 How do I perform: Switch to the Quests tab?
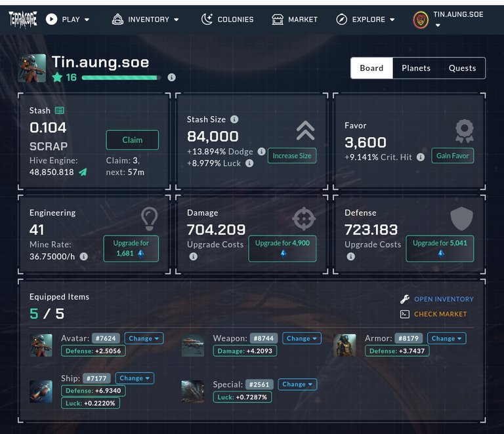coord(462,68)
